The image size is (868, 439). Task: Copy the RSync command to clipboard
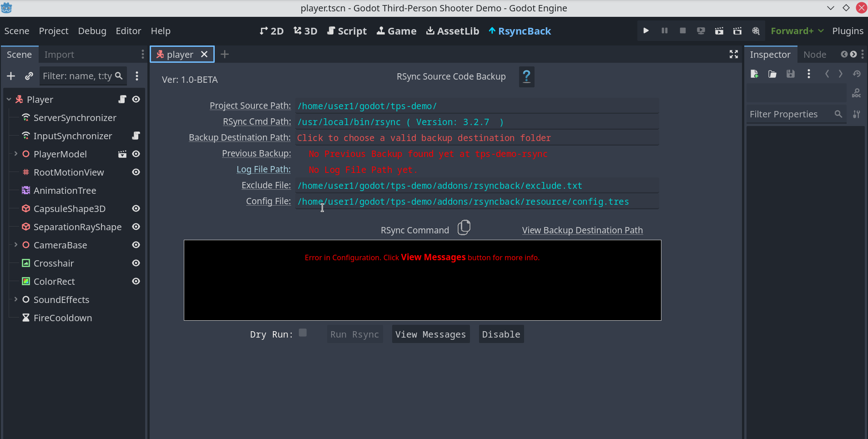(x=464, y=227)
